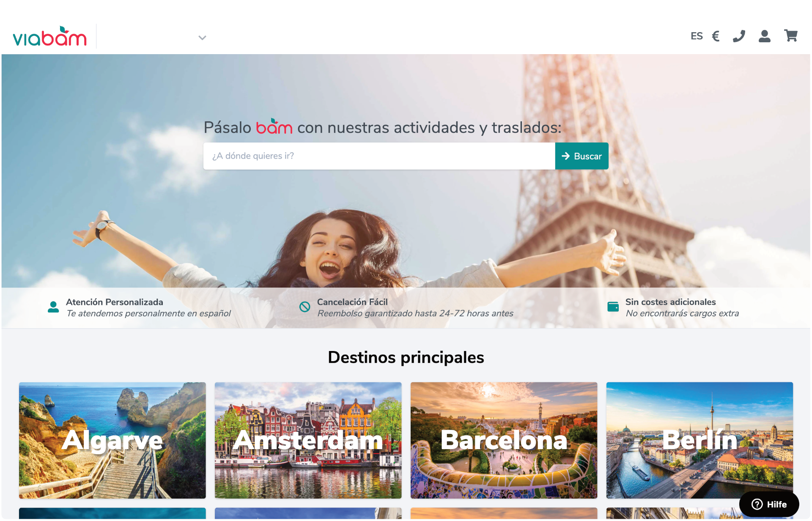Open the Hilfe help widget
The width and height of the screenshot is (812, 521).
769,504
